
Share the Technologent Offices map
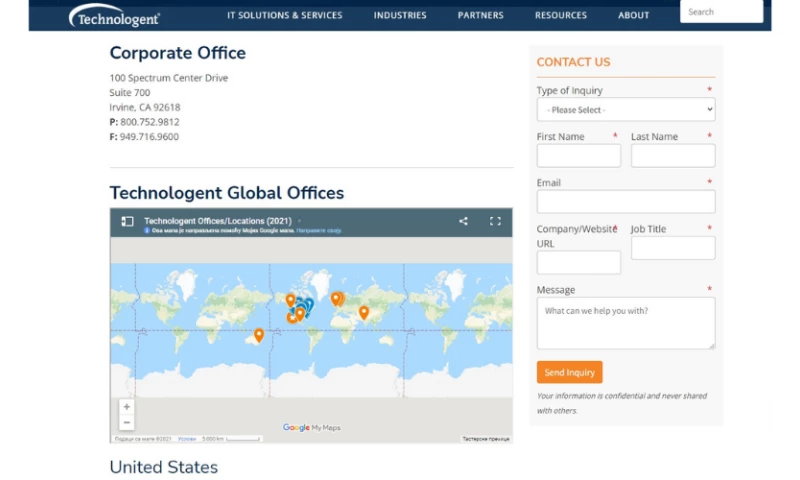point(463,221)
